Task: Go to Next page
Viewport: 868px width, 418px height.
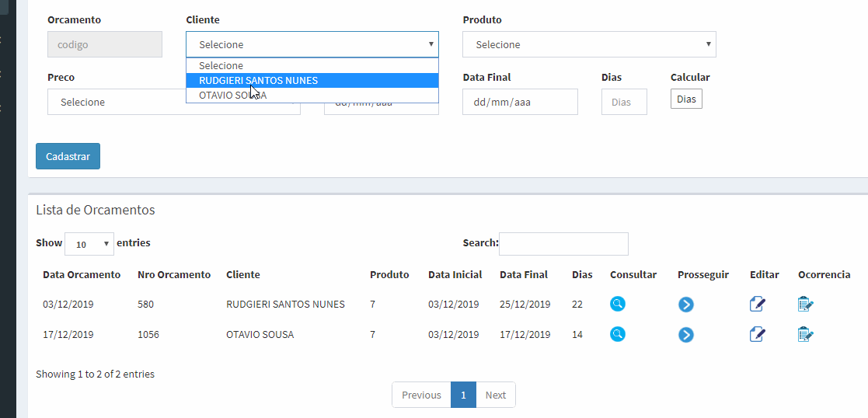Action: 496,395
